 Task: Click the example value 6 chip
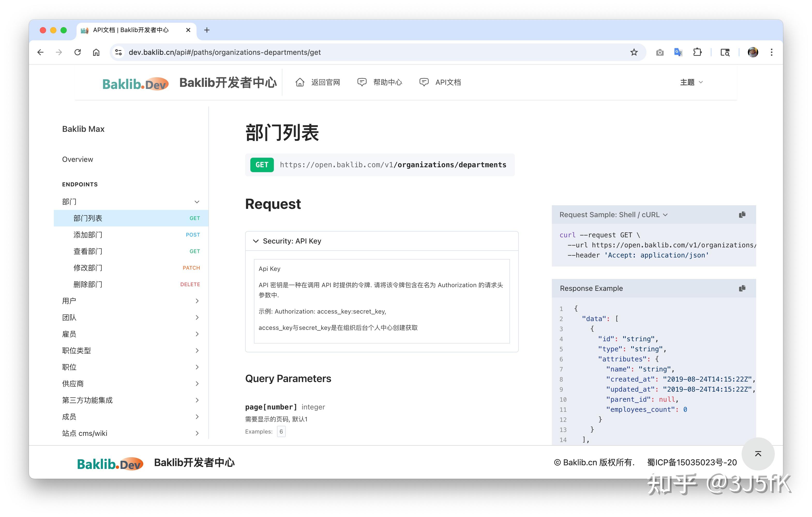pos(281,431)
